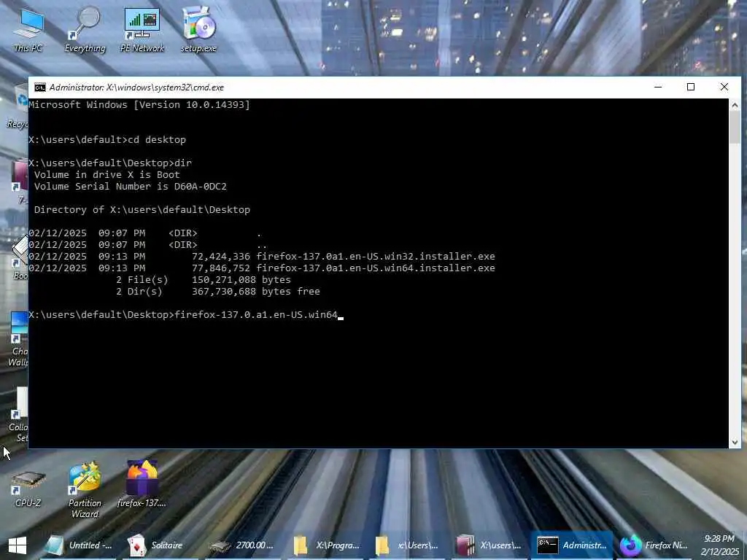Click the cmd.exe window title text
Image resolution: width=747 pixels, height=560 pixels.
[136, 87]
